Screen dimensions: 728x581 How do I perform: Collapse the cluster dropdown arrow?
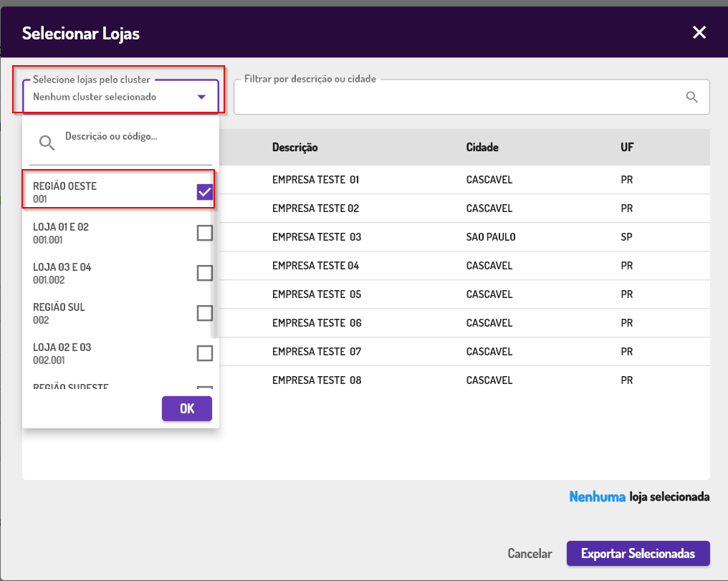click(x=202, y=97)
